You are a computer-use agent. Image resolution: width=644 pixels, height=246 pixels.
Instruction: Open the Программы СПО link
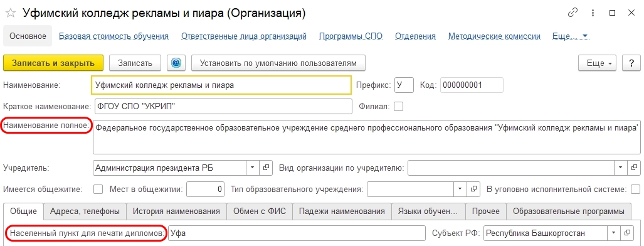click(x=351, y=36)
